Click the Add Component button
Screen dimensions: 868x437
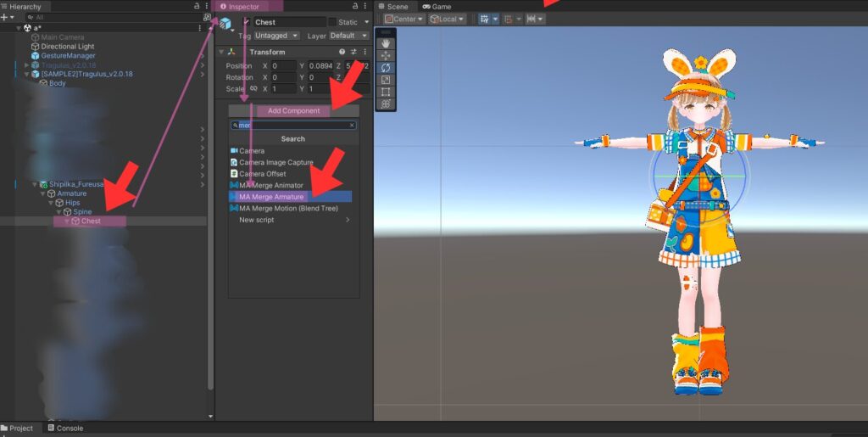(293, 111)
